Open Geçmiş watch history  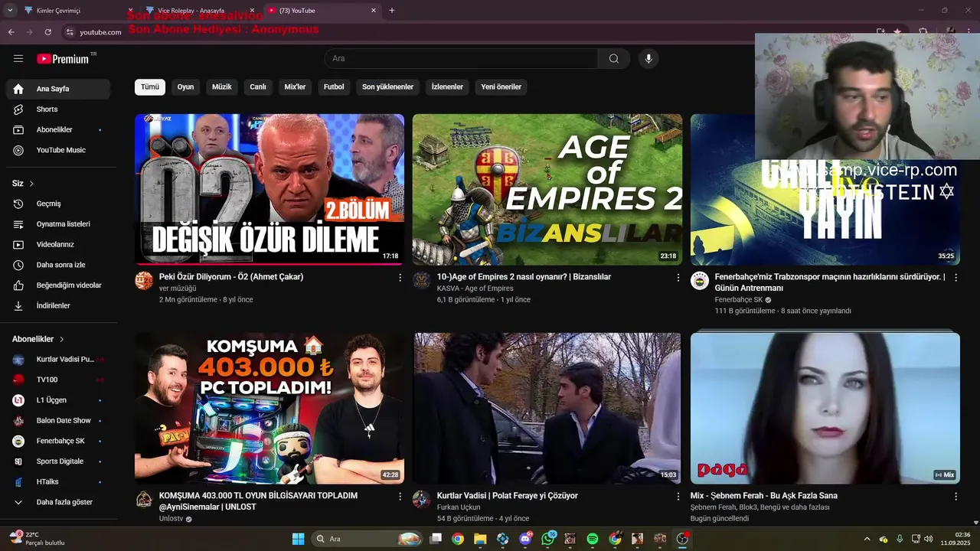pos(58,204)
